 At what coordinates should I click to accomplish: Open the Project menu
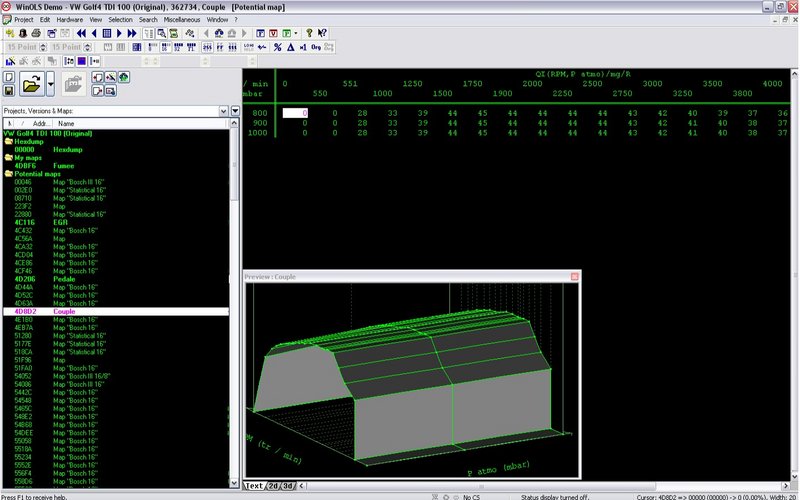(23, 19)
